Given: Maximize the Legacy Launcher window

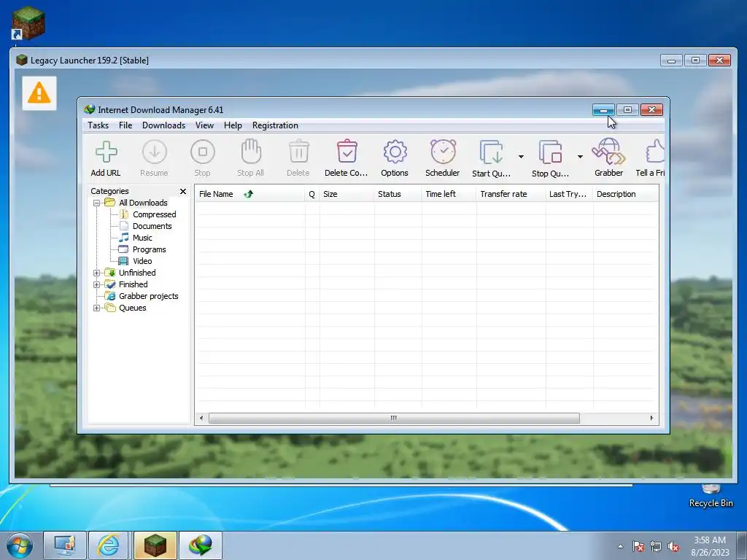Looking at the screenshot, I should pyautogui.click(x=695, y=60).
